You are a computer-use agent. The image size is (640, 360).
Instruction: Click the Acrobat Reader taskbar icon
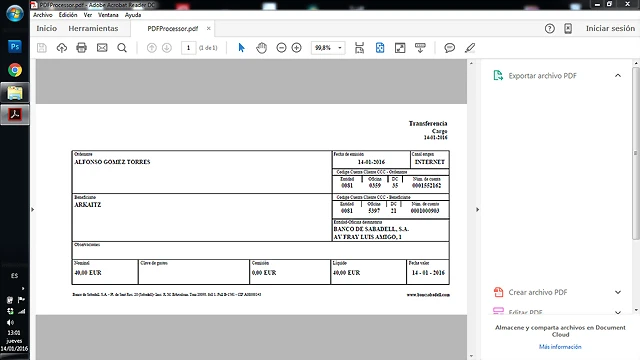pos(15,115)
